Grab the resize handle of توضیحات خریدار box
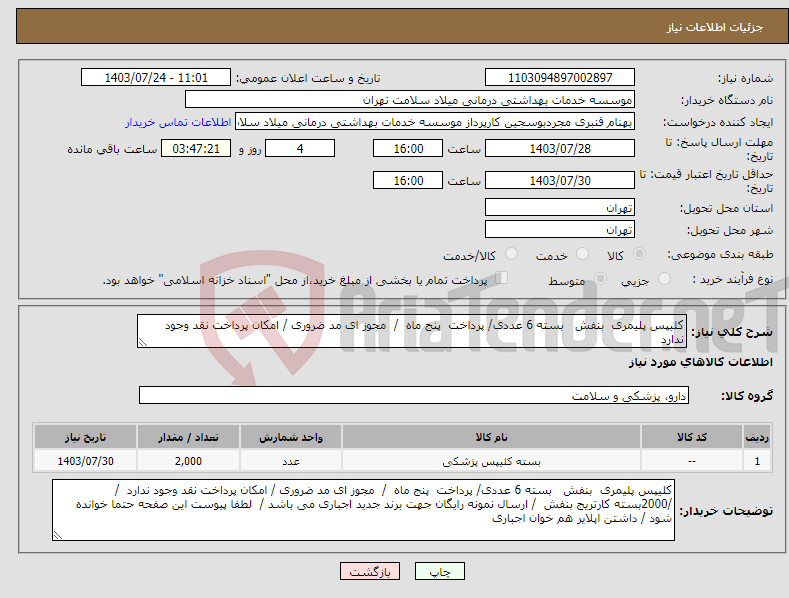 click(x=57, y=535)
